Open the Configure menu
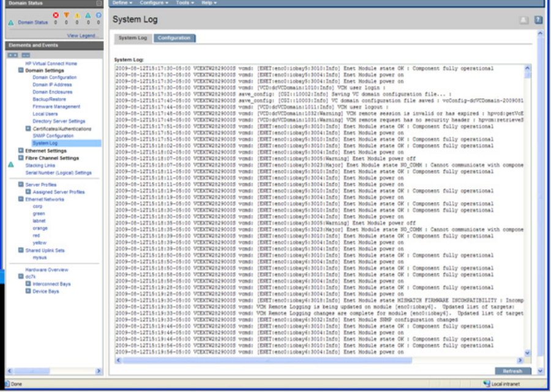This screenshot has width=551, height=392. (x=151, y=3)
